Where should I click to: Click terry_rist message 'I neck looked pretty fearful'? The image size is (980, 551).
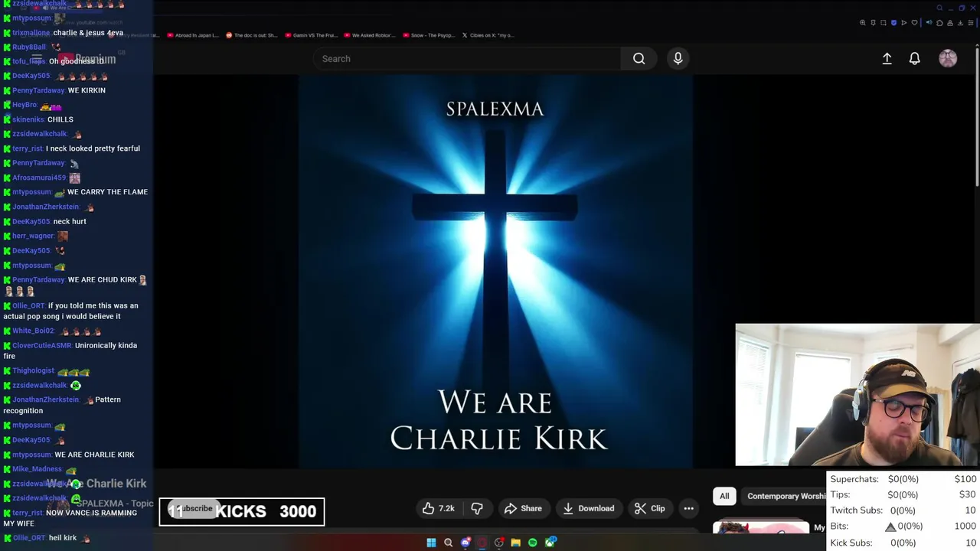pos(93,148)
